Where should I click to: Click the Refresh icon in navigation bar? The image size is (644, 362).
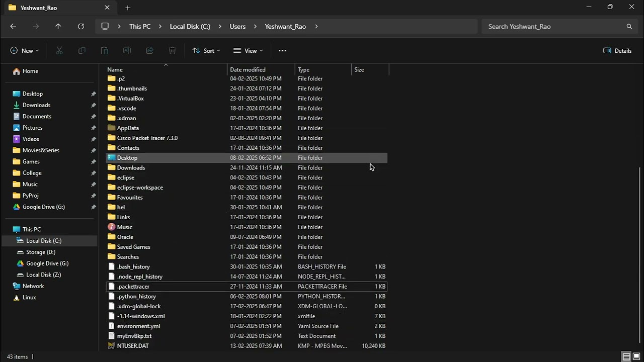pos(81,27)
